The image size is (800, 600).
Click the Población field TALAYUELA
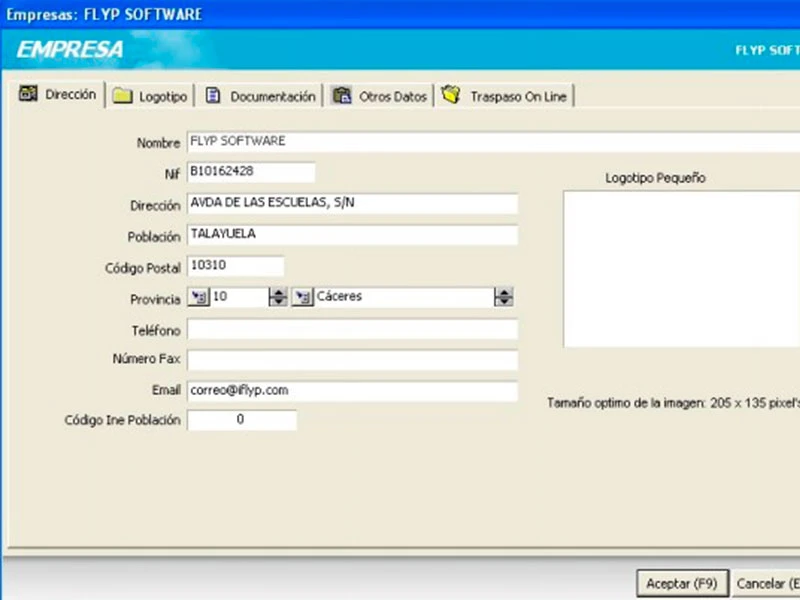pos(353,235)
